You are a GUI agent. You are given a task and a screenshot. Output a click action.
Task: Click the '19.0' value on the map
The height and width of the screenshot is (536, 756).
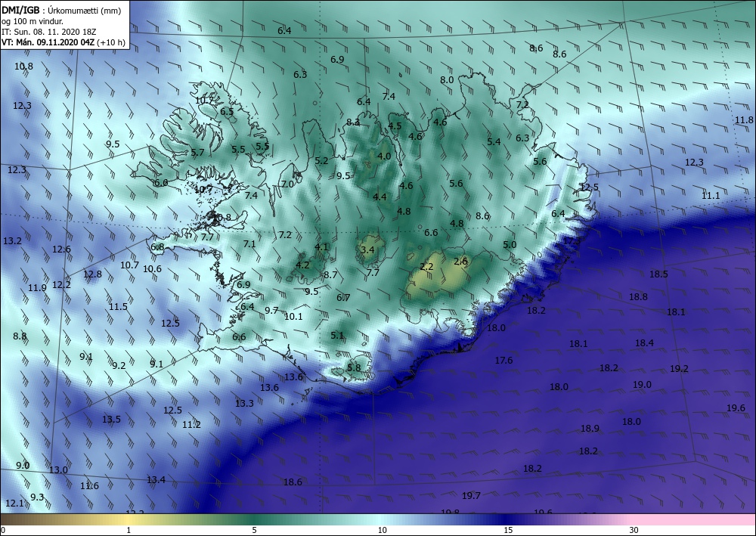[642, 385]
